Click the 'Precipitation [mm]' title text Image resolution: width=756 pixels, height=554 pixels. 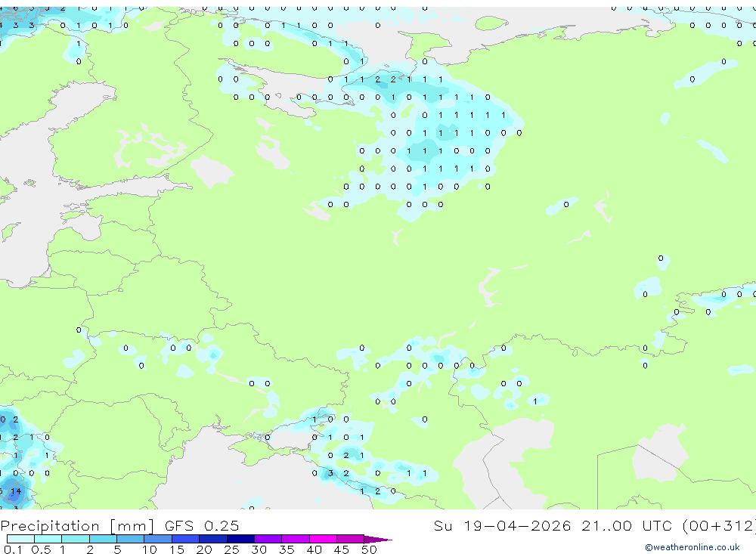click(x=77, y=525)
